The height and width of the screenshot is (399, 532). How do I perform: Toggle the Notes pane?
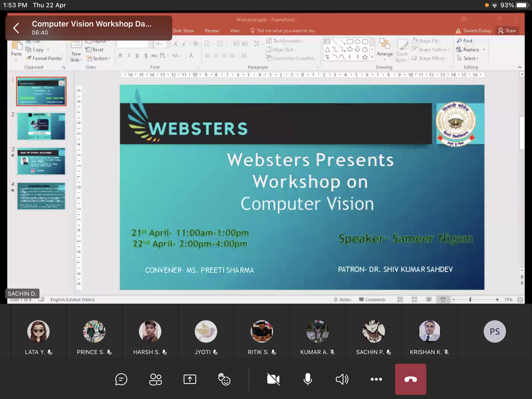tap(342, 300)
